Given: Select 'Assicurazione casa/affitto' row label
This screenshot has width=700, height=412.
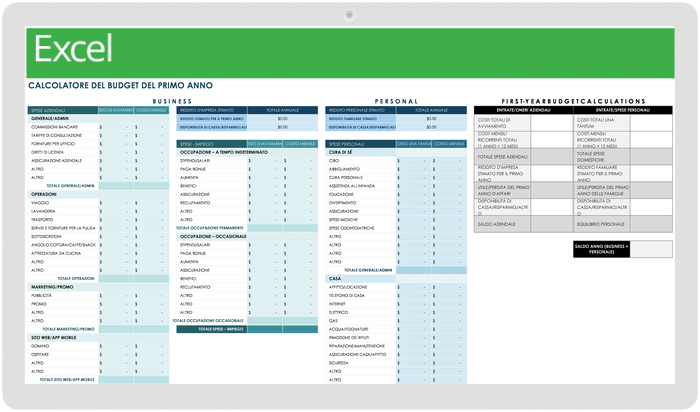Looking at the screenshot, I should pos(358,354).
